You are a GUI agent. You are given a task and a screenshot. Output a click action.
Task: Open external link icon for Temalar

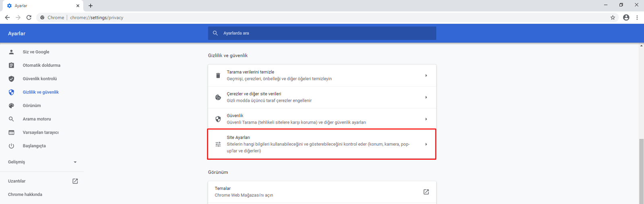tap(426, 192)
